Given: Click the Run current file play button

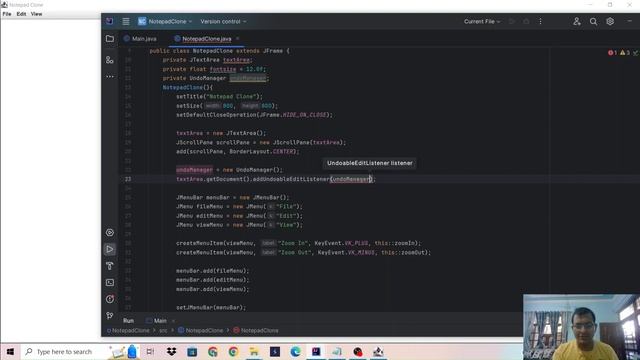Looking at the screenshot, I should [x=511, y=21].
